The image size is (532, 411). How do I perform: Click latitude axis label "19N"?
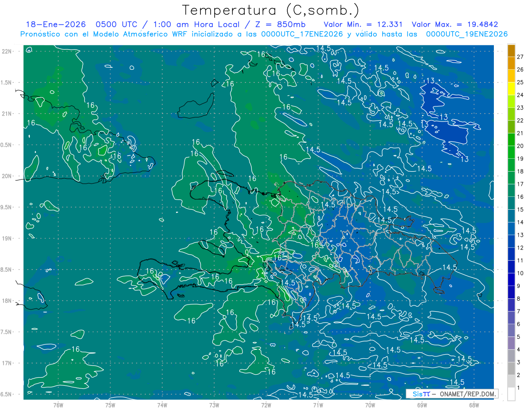pyautogui.click(x=7, y=239)
